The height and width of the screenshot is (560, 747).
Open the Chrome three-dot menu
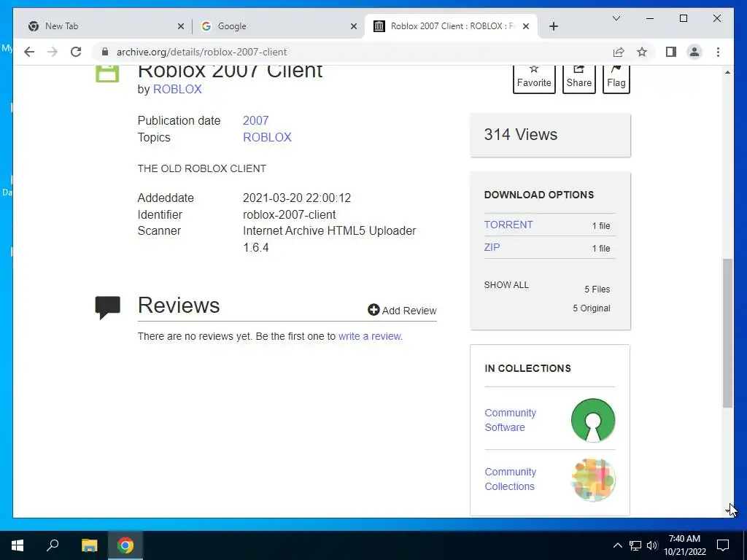718,52
